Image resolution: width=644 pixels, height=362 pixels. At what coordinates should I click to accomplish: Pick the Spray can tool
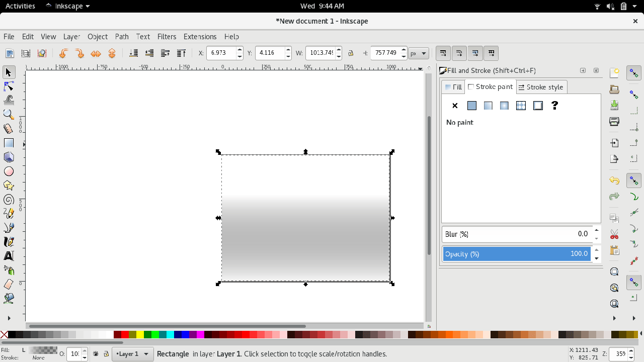point(9,270)
